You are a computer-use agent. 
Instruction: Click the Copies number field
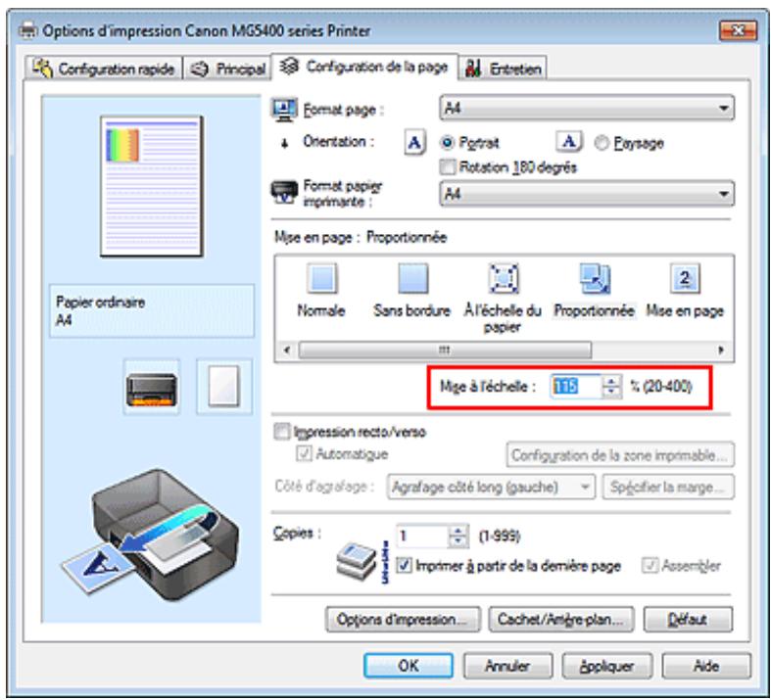422,536
